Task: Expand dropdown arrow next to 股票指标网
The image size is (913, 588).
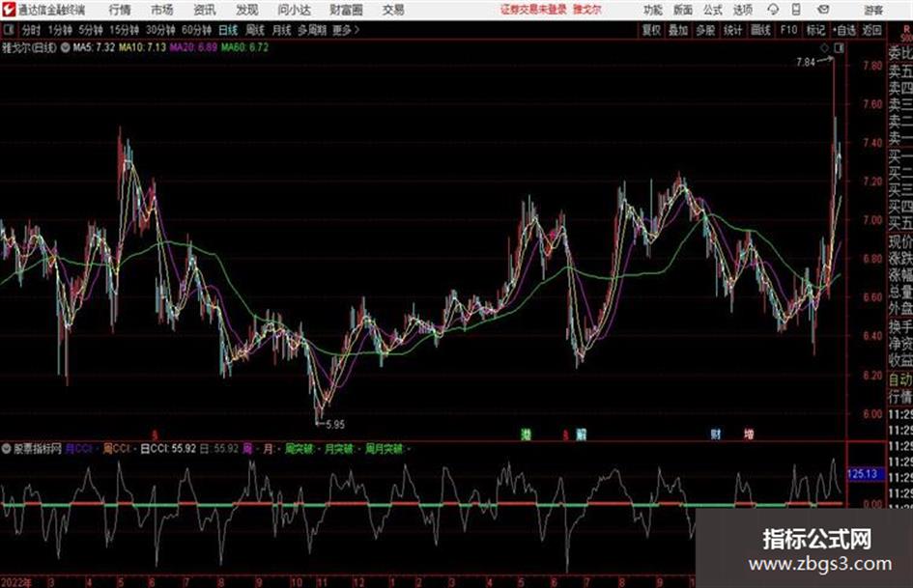Action: tap(7, 449)
